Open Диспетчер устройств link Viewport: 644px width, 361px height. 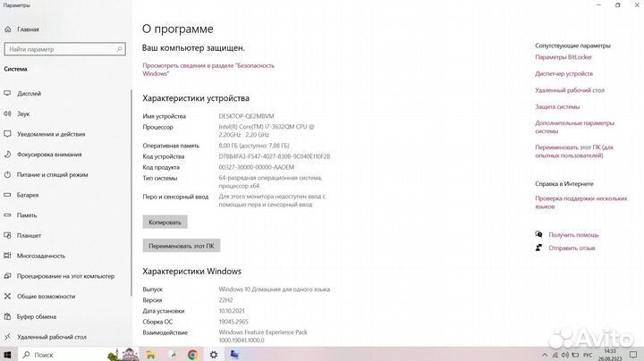pyautogui.click(x=563, y=74)
